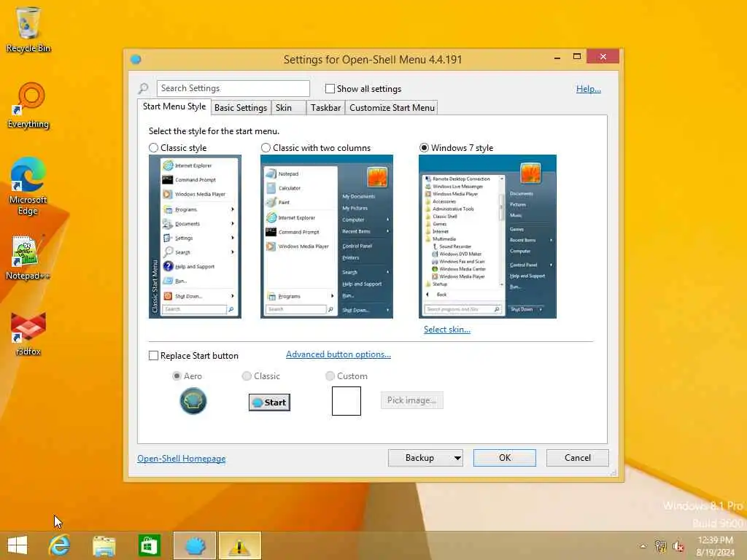
Task: Launch Internet Explorer from the taskbar
Action: (x=60, y=545)
